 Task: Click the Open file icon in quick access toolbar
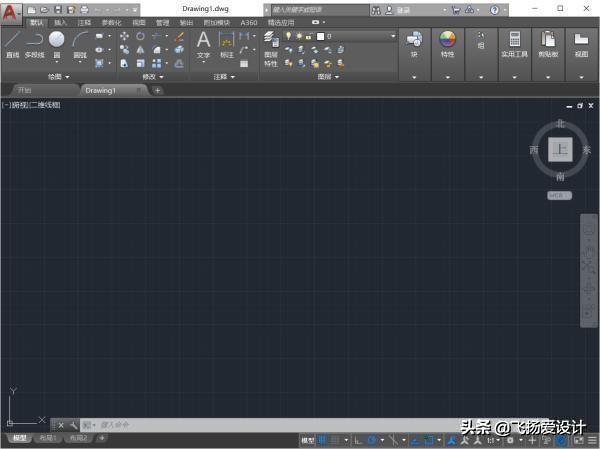(x=44, y=10)
